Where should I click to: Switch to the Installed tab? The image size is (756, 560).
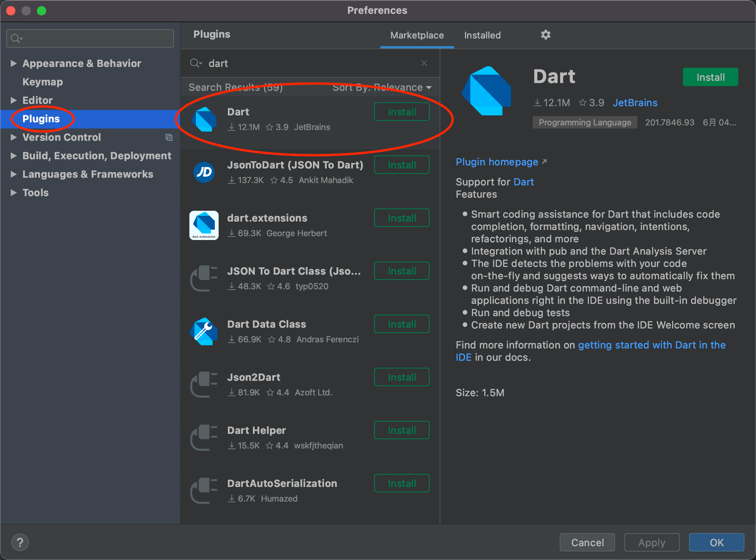coord(482,35)
